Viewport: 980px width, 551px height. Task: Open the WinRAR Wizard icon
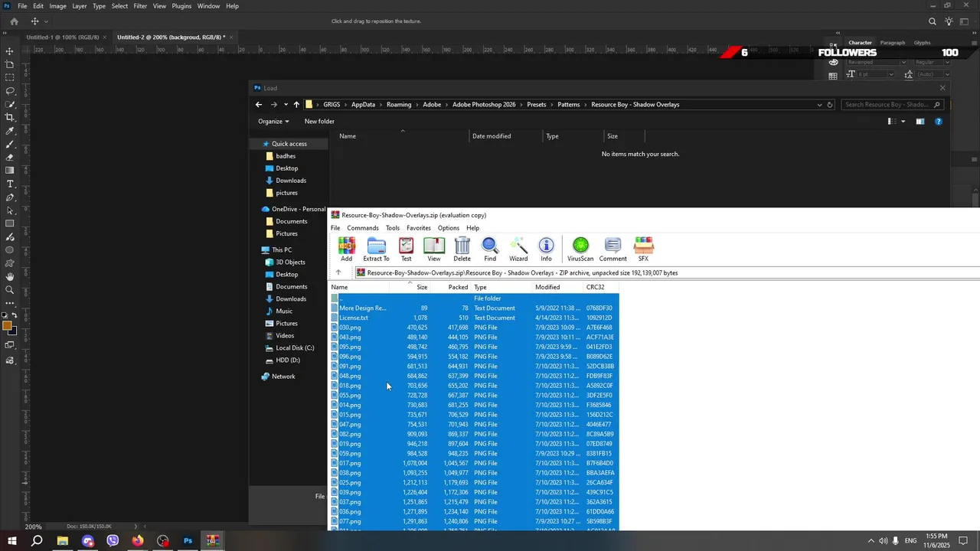(518, 249)
